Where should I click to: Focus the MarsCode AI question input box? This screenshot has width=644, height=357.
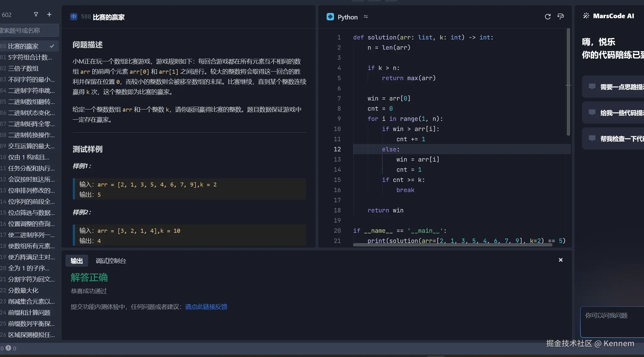[612, 322]
